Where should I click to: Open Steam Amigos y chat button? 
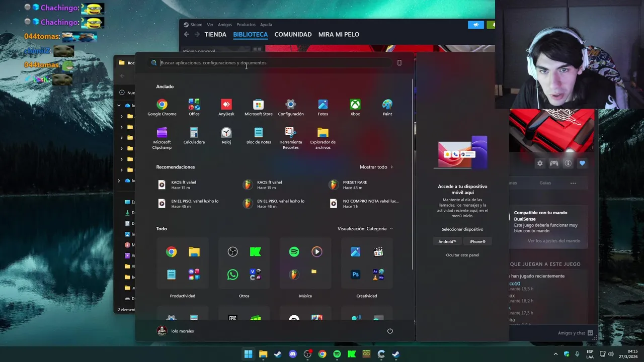click(575, 333)
